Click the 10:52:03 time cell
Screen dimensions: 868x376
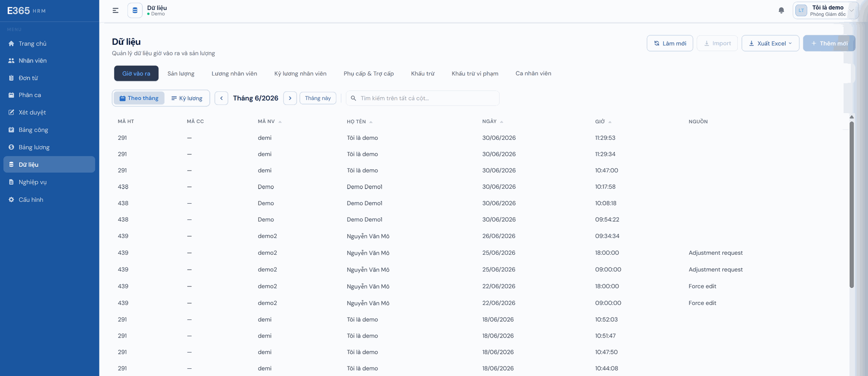(x=606, y=319)
